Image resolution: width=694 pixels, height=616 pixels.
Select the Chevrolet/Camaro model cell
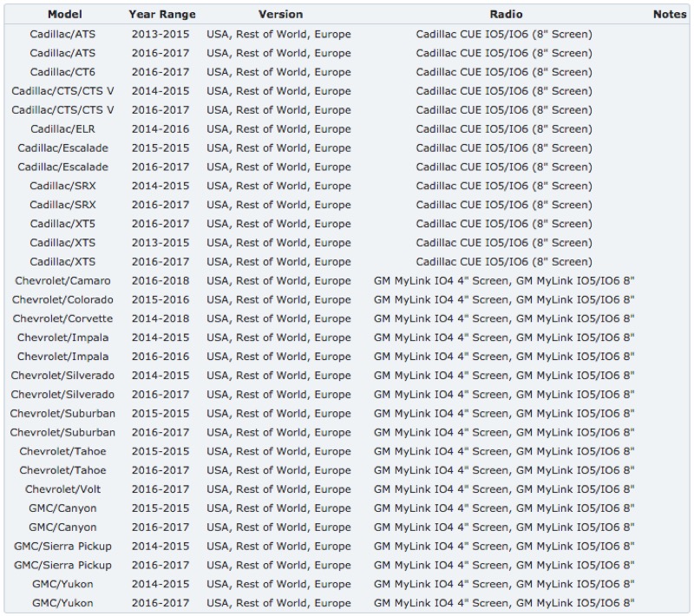coord(62,281)
